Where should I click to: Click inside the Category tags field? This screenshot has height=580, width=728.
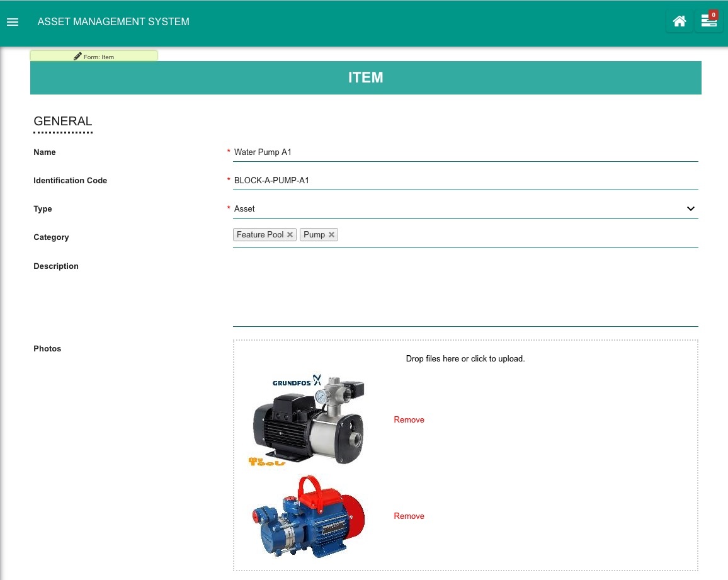point(504,235)
